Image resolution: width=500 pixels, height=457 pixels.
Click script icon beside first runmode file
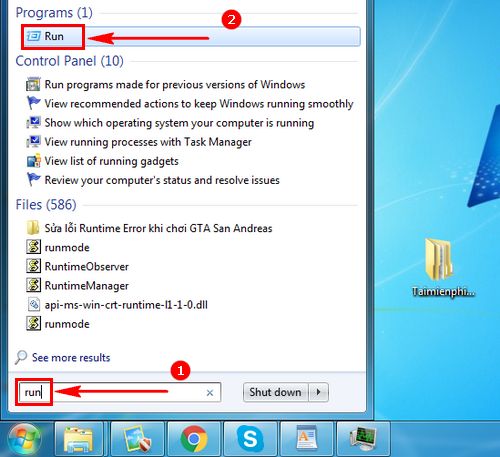33,247
